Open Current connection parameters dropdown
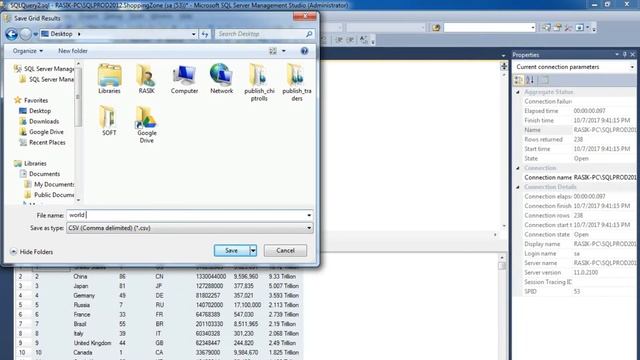The width and height of the screenshot is (640, 360). [x=632, y=67]
